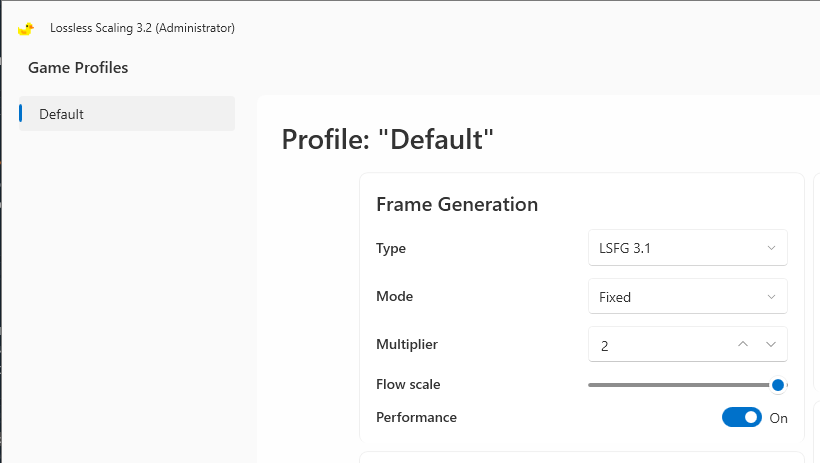Click the Multiplier setting label
The image size is (820, 463).
coord(407,344)
